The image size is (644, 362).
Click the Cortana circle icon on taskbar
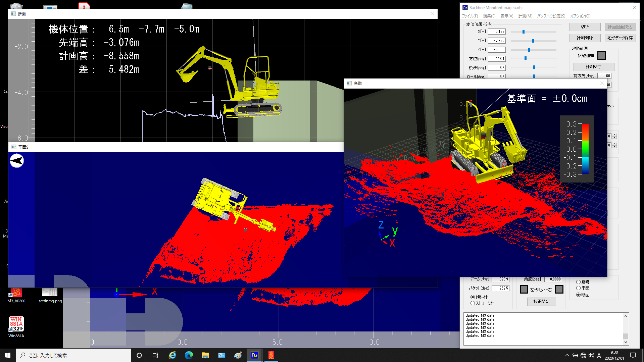point(139,355)
